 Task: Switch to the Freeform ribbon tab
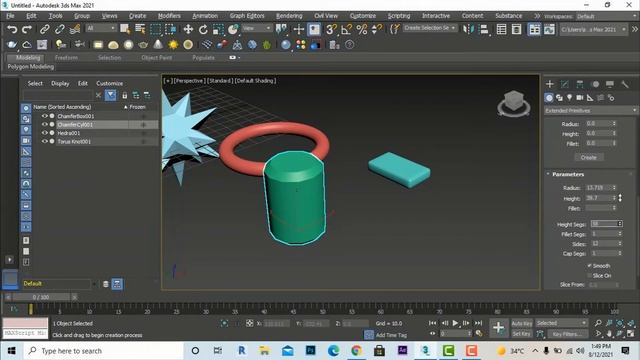click(x=66, y=58)
